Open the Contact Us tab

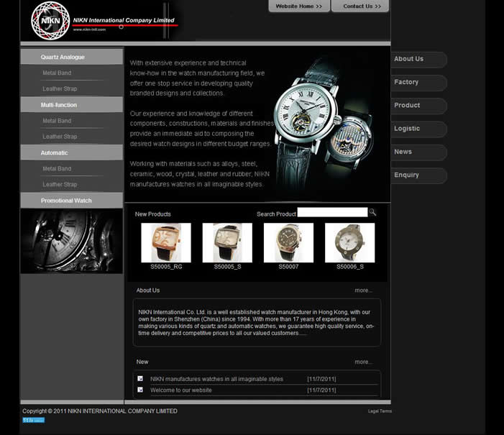click(360, 6)
